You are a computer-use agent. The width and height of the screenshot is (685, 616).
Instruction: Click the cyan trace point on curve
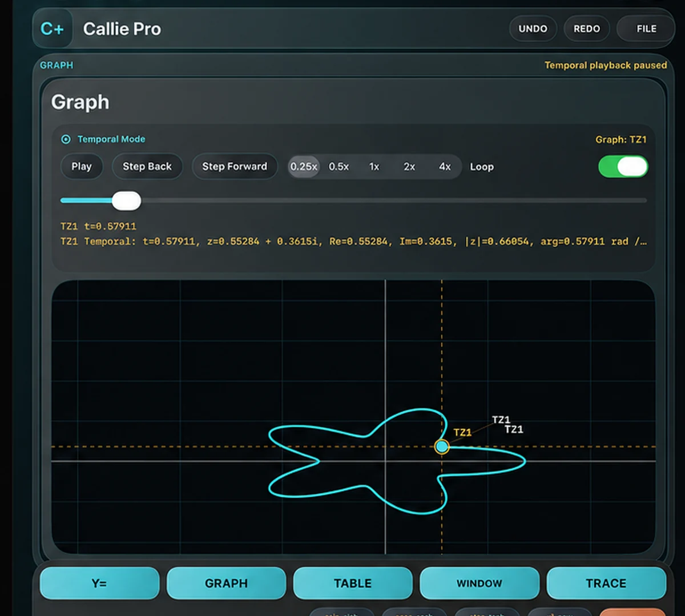[442, 446]
